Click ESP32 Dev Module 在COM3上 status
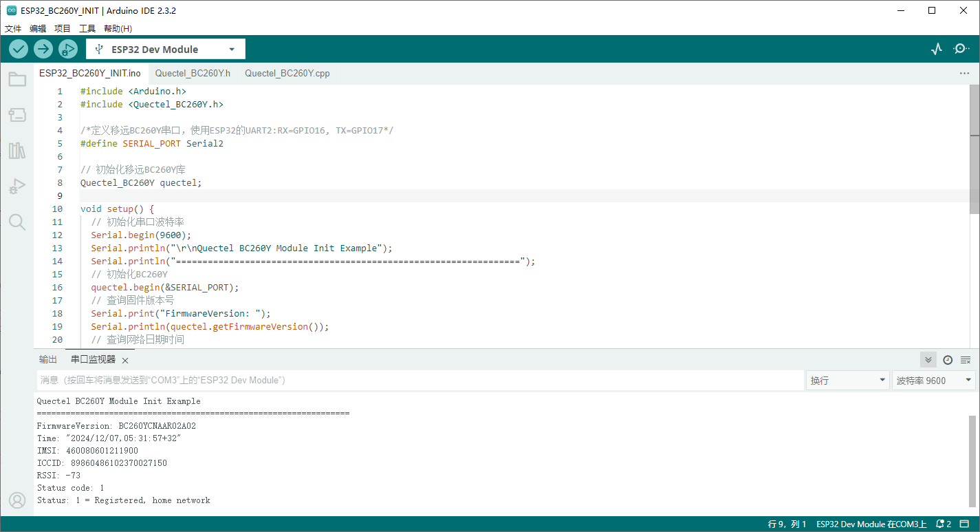 click(871, 524)
